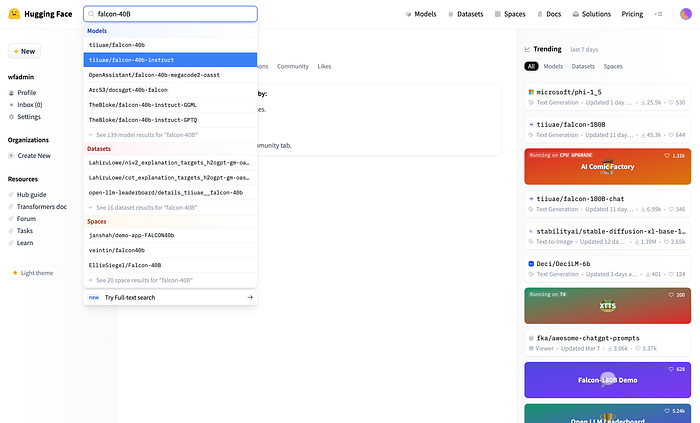Click the arrow on Try Full-text search
The width and height of the screenshot is (700, 423).
pos(250,298)
